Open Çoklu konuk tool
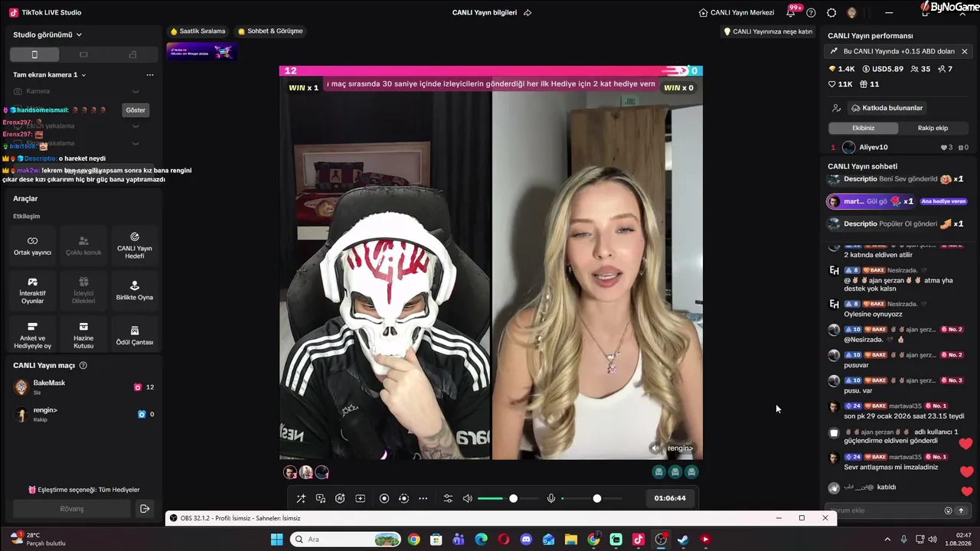The height and width of the screenshot is (551, 980). tap(83, 245)
